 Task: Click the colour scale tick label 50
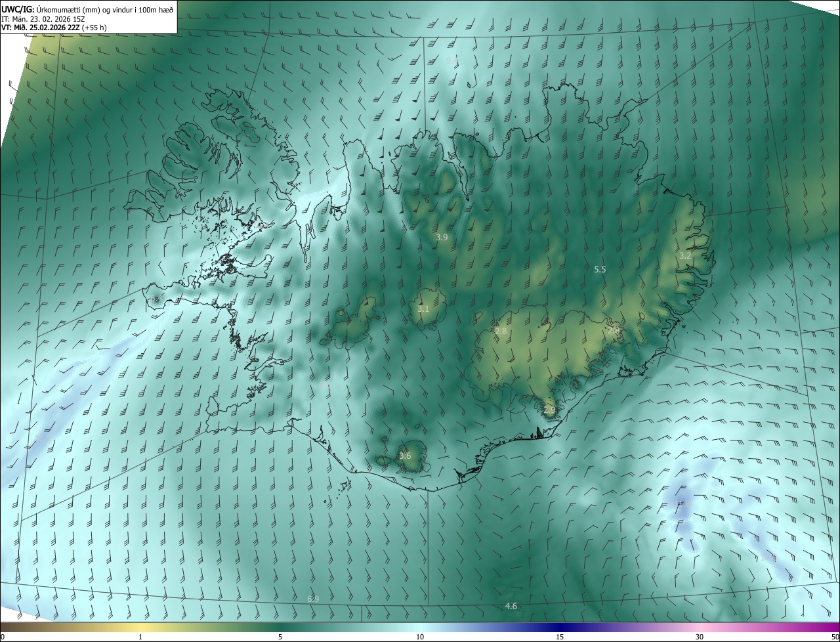(835, 637)
